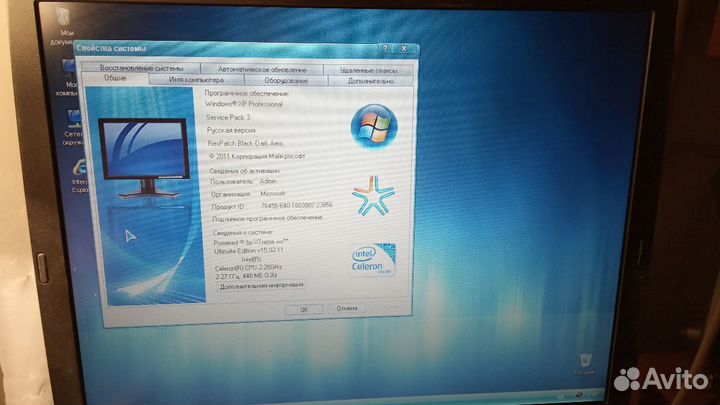Open the System Restore tab
The image size is (720, 405).
point(141,68)
